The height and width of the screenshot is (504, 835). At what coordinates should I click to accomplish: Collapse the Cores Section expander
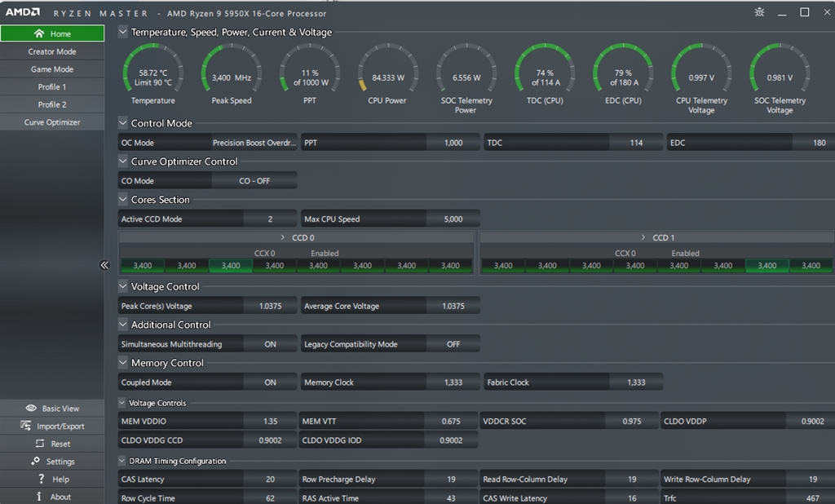(123, 200)
